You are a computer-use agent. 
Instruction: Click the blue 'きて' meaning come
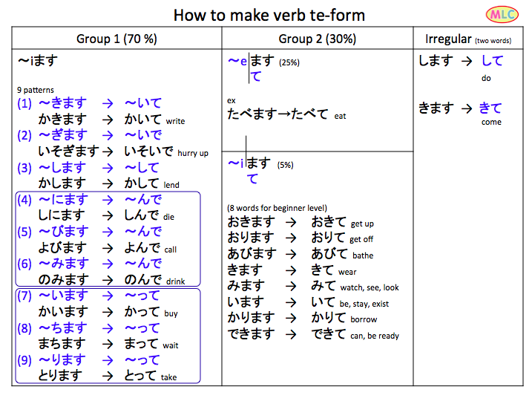coord(490,108)
